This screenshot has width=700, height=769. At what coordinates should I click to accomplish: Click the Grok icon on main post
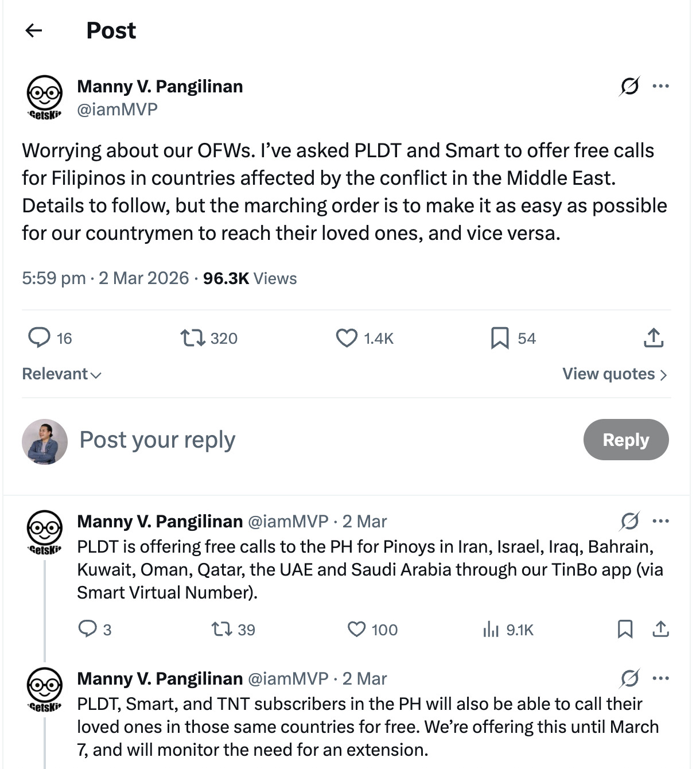click(x=629, y=87)
